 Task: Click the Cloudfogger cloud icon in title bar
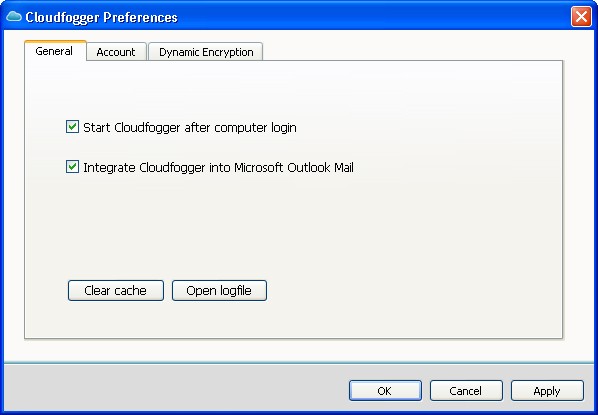click(x=14, y=16)
